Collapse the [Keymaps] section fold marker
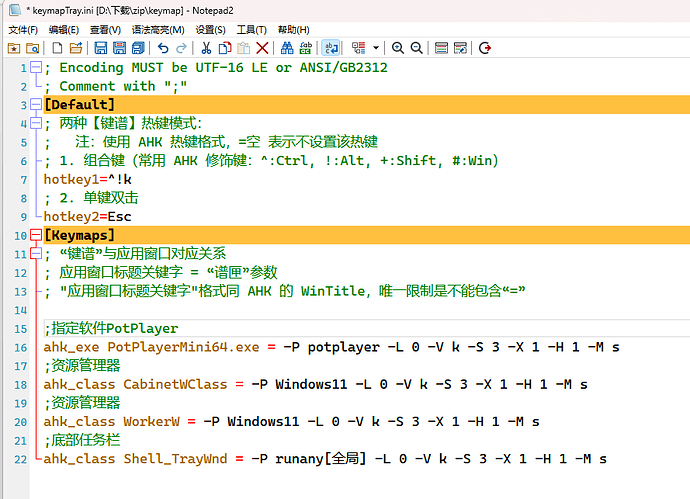 (36, 235)
